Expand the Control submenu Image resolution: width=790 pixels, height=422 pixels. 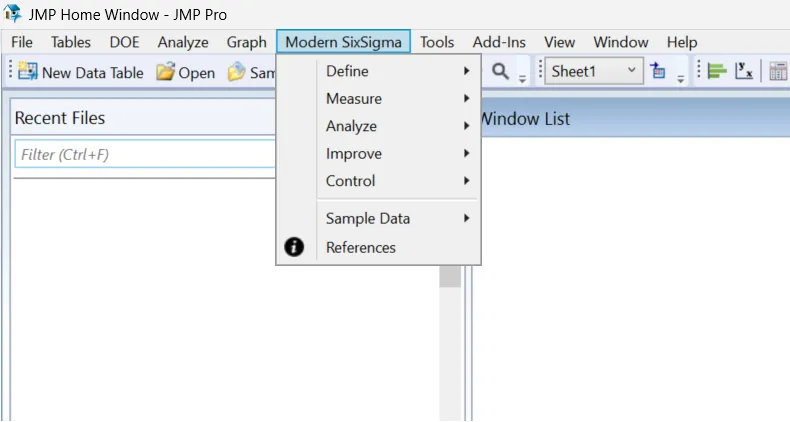[x=378, y=181]
